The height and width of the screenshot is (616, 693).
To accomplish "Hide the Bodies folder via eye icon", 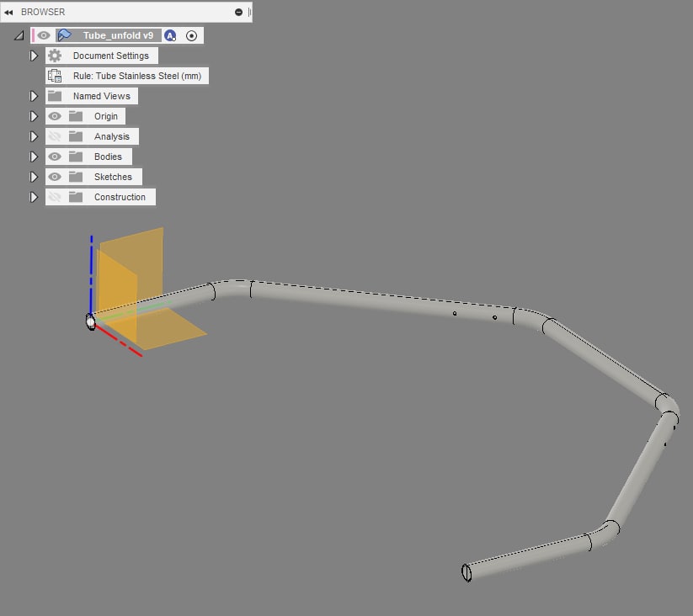I will (x=55, y=157).
